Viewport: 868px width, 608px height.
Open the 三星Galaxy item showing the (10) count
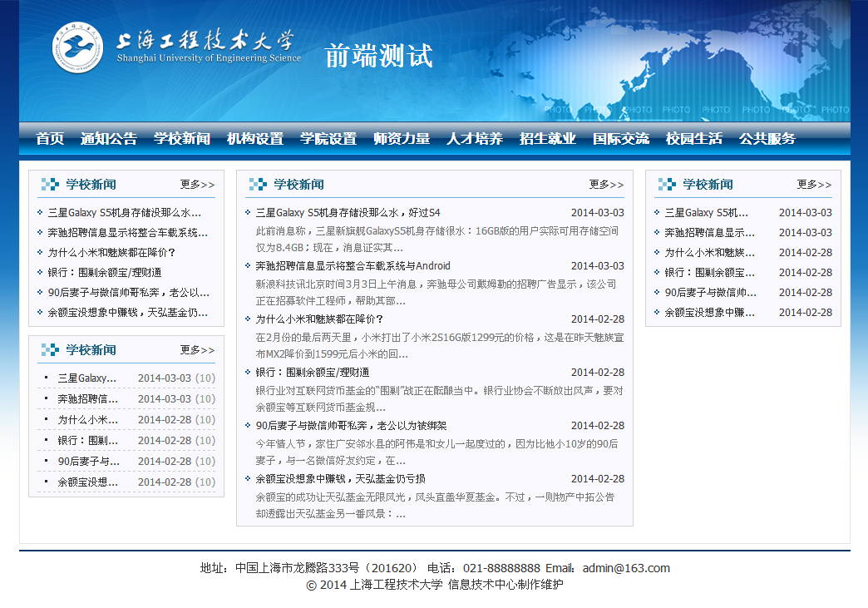click(x=87, y=378)
